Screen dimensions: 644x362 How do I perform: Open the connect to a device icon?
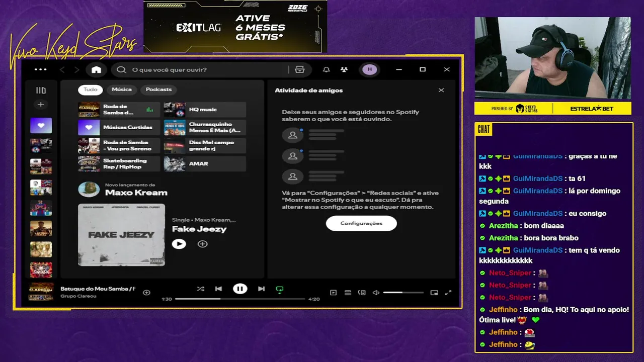[x=361, y=293]
